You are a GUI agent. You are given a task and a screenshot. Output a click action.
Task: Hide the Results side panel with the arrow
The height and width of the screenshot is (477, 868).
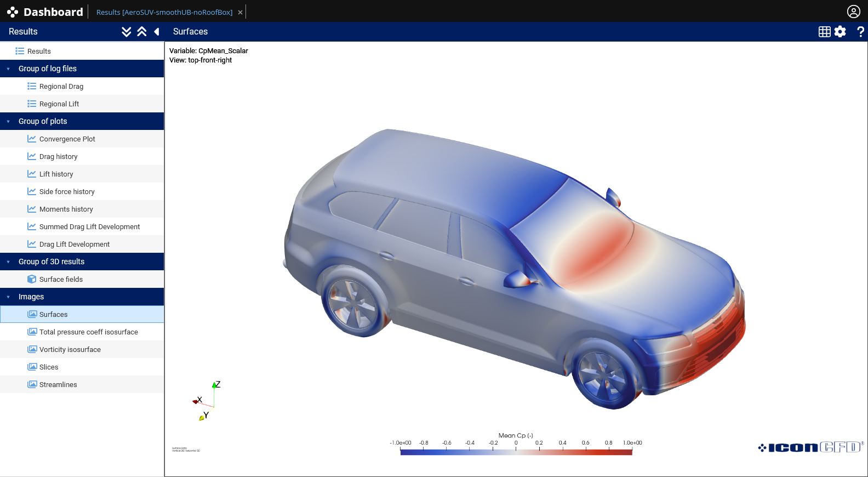tap(157, 32)
